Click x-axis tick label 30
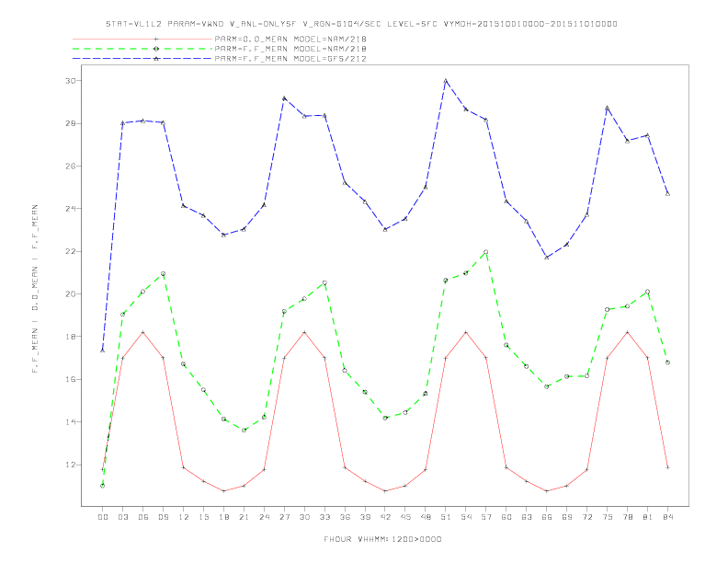The height and width of the screenshot is (563, 728). [304, 517]
